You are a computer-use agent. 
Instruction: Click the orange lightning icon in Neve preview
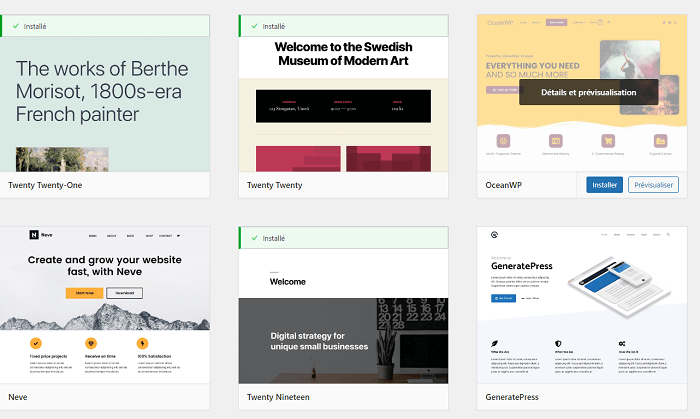(142, 343)
